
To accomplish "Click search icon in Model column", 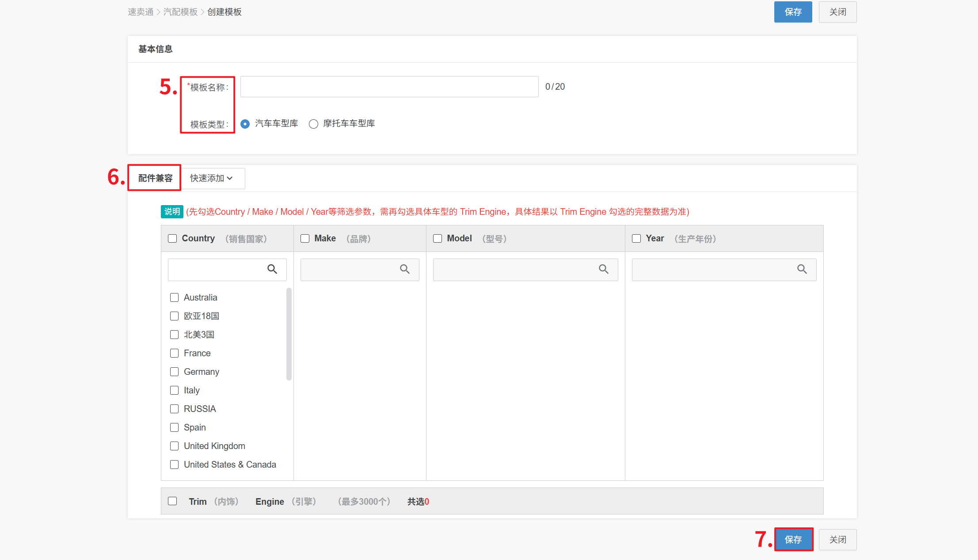I will (604, 269).
